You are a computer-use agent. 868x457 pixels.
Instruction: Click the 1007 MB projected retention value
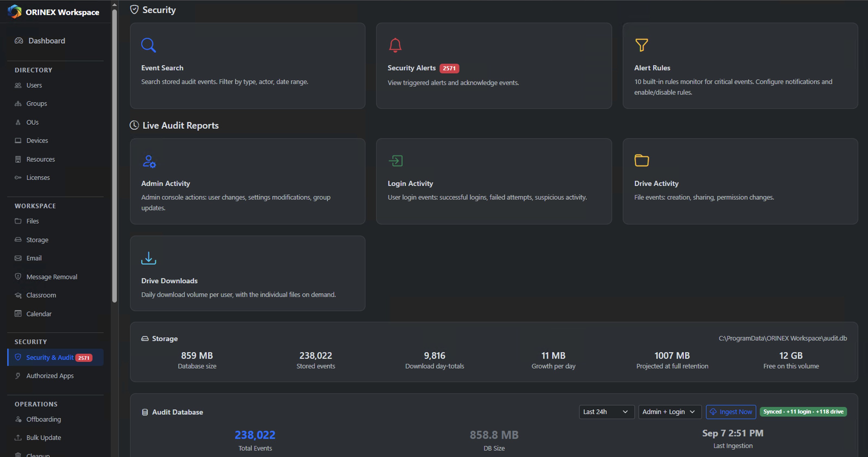pos(672,355)
